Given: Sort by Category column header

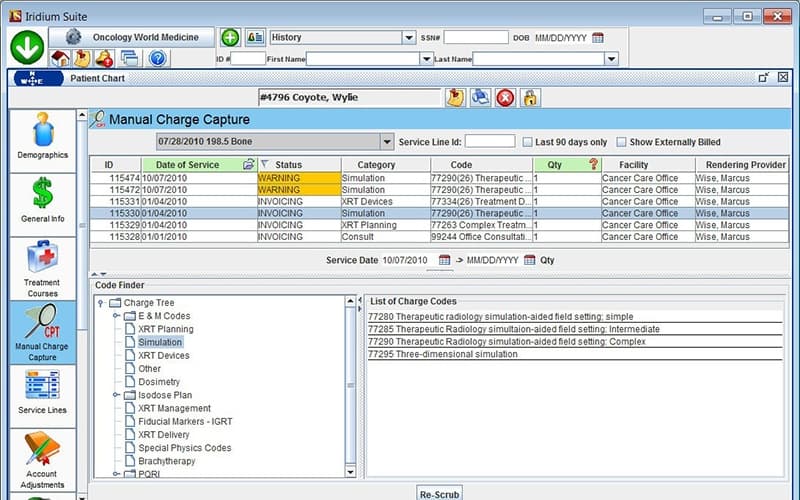Looking at the screenshot, I should point(386,164).
